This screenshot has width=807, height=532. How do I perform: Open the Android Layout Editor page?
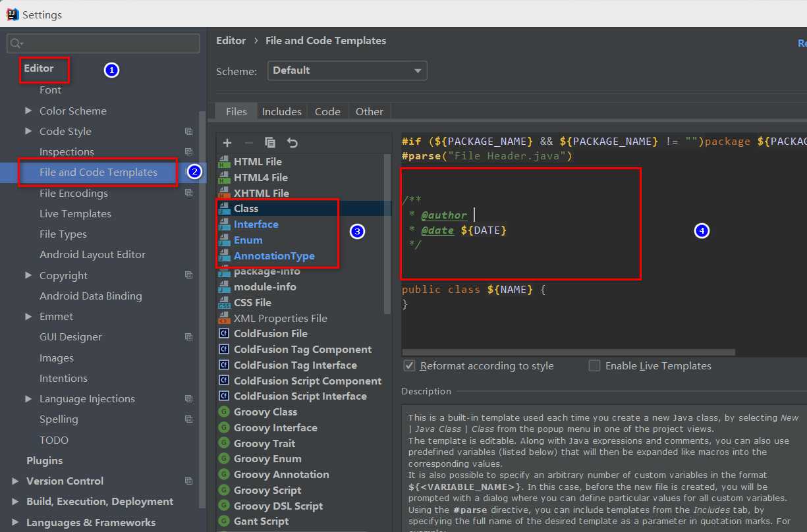coord(92,254)
